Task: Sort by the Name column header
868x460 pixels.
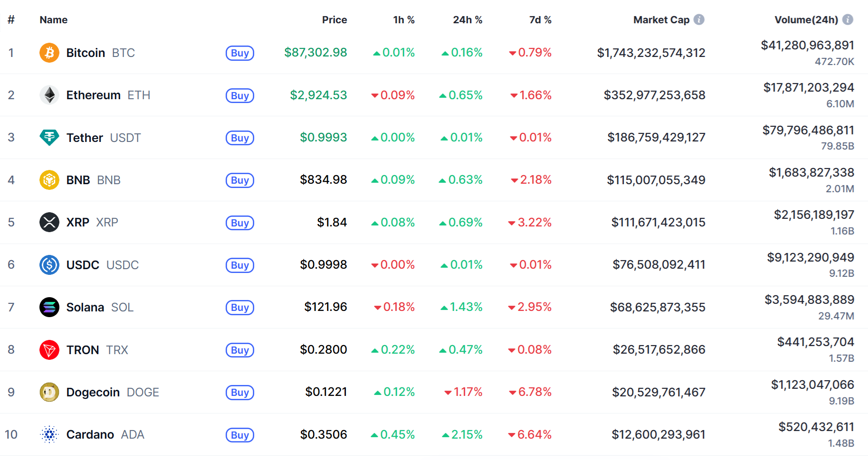Action: [54, 20]
